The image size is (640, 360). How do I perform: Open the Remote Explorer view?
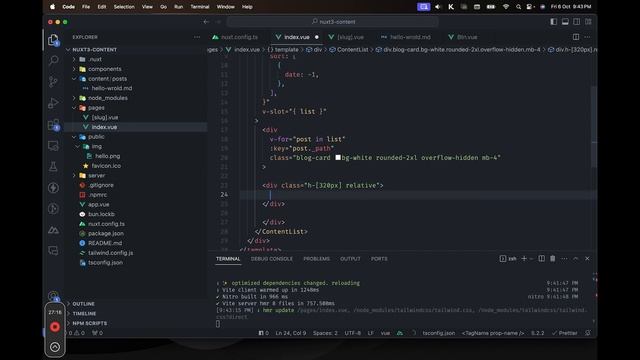53,146
